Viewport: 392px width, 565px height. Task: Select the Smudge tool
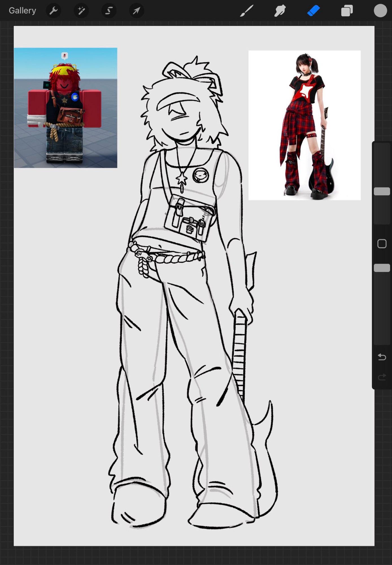point(280,11)
